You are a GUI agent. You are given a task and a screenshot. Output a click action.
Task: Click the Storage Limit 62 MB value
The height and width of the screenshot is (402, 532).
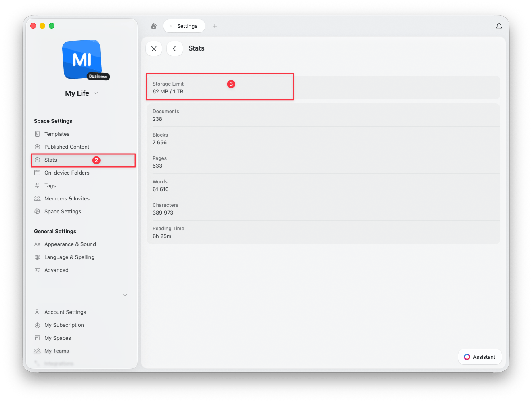168,92
